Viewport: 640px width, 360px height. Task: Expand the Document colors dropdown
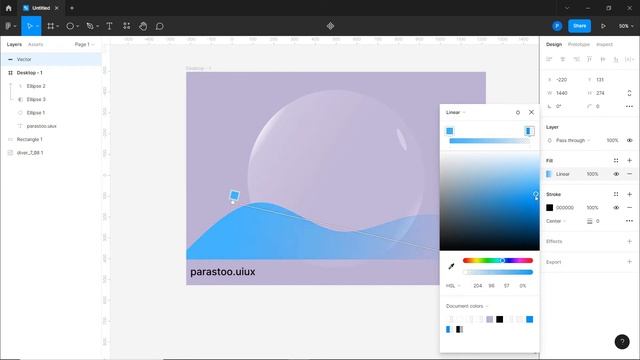pyautogui.click(x=467, y=306)
